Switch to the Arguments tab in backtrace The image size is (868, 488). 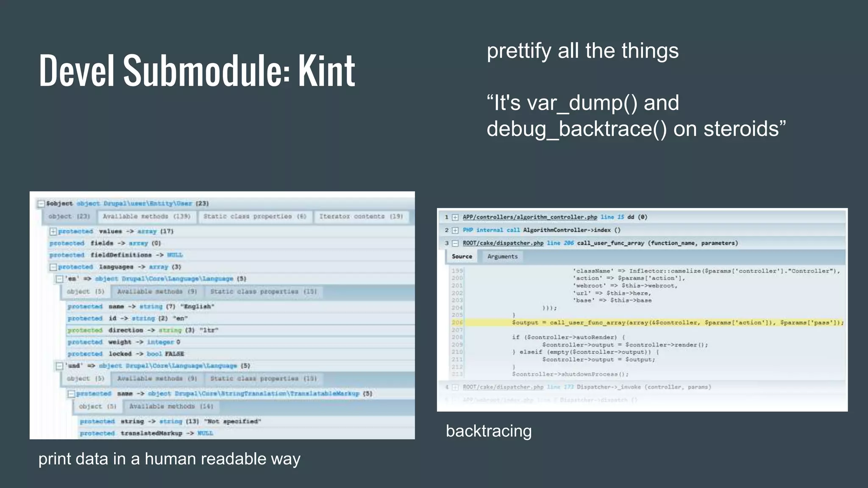point(502,256)
